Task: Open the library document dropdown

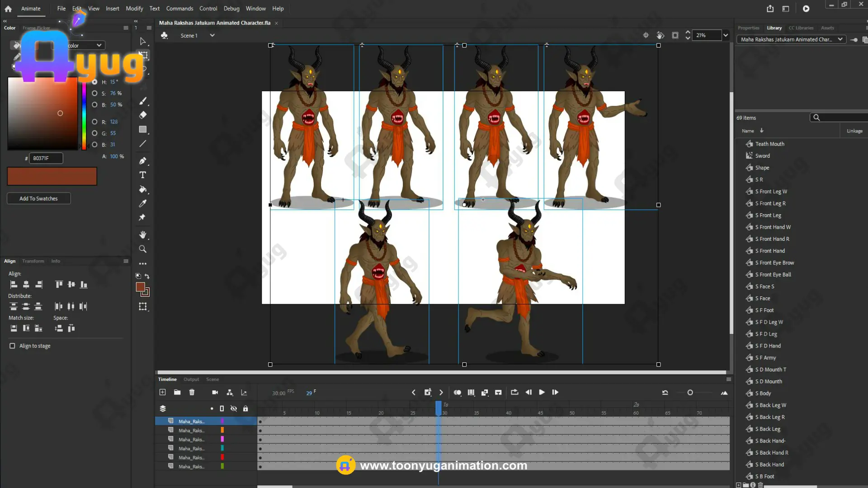Action: pos(840,39)
